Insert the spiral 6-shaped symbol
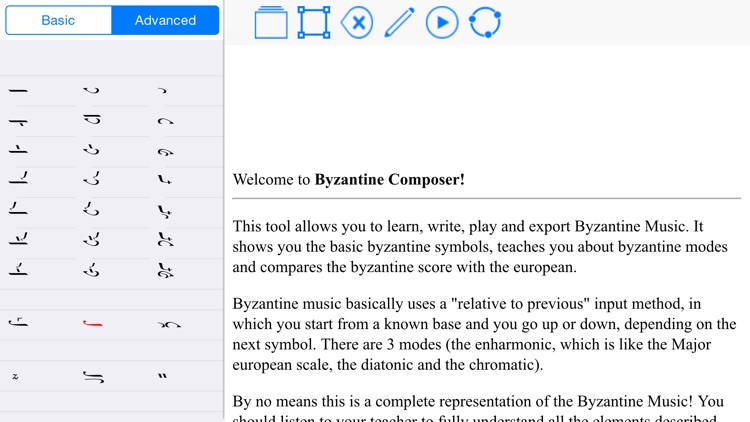750x422 pixels. point(165,153)
